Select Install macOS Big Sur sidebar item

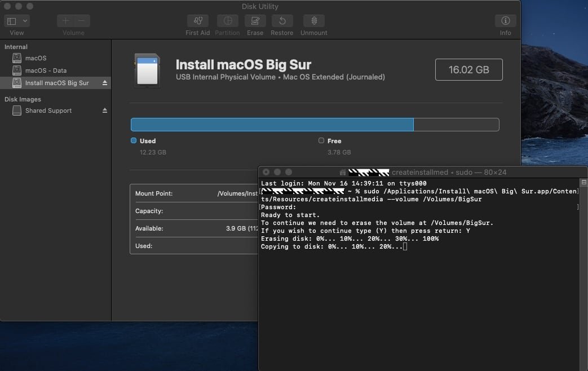pos(55,83)
